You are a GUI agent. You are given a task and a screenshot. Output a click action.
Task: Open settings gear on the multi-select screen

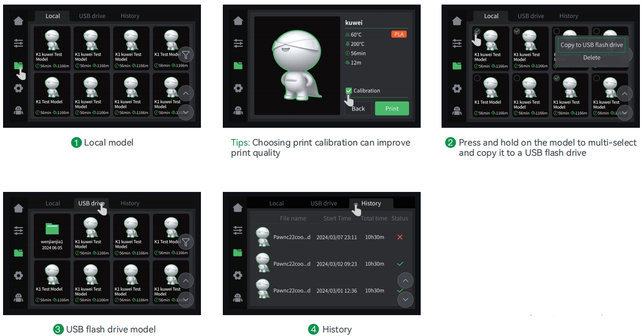457,88
